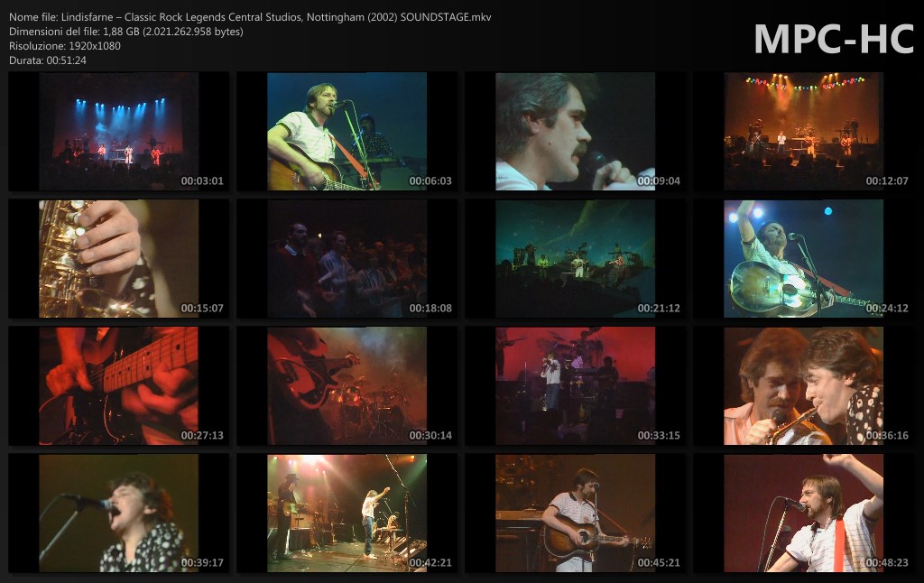This screenshot has width=924, height=583.
Task: Select the thumbnail at timestamp 00:48:23
Action: 803,513
